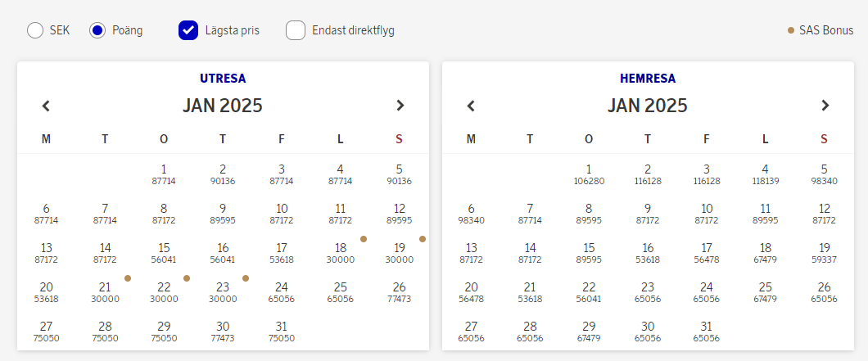Pick January 4 in Hemresa calendar

766,174
